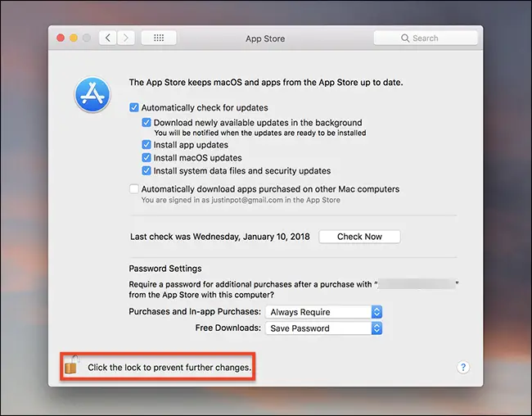Uncheck Automatically check for updates
532x416 pixels.
click(x=134, y=107)
